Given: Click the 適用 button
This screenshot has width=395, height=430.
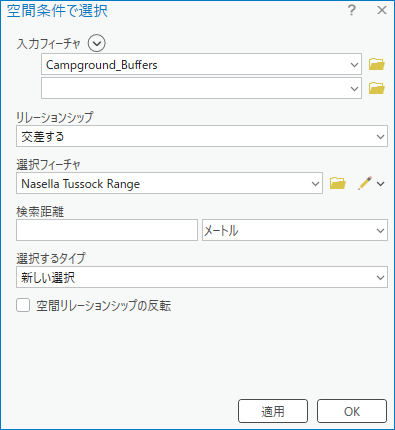Looking at the screenshot, I should (x=273, y=411).
